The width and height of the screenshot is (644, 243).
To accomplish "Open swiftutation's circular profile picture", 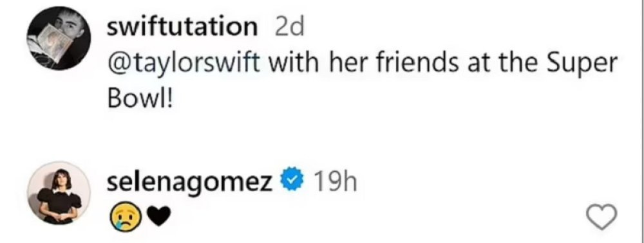I will click(59, 38).
